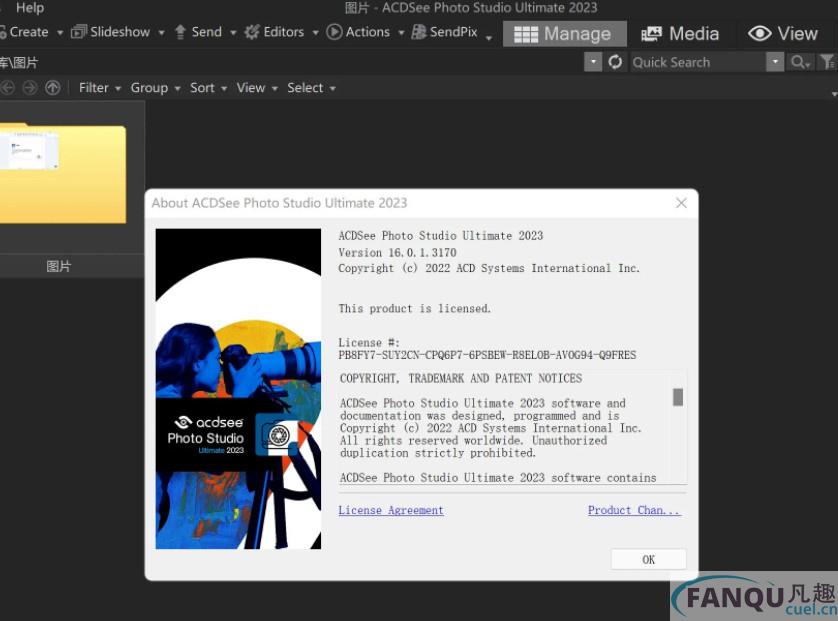Open the Create menu

(x=29, y=32)
